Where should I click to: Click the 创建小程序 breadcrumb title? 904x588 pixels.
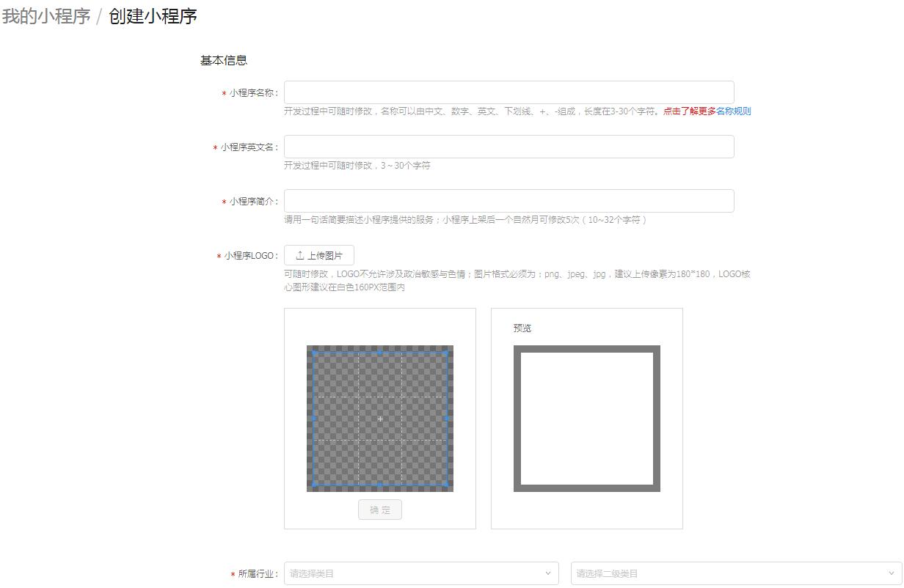coord(153,16)
